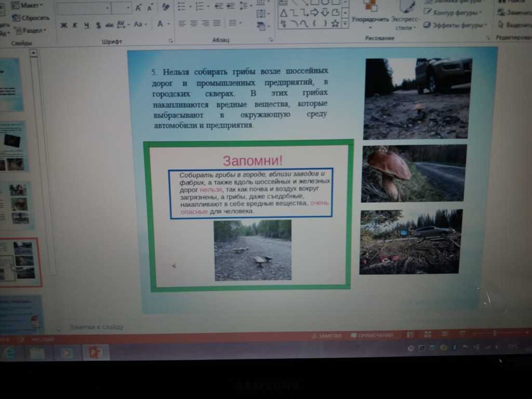This screenshot has height=399, width=532.
Task: Select the car and mushroom photo on slide
Action: [x=418, y=99]
